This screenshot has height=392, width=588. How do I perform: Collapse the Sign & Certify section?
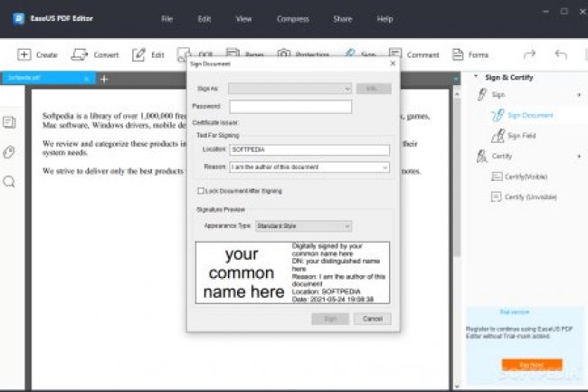478,77
